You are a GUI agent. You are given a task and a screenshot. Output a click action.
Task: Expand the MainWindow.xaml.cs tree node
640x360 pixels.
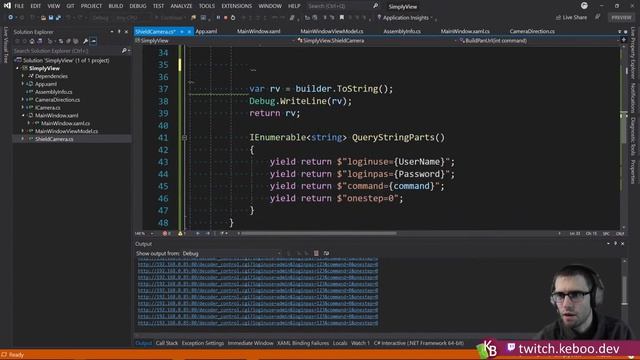pos(29,123)
